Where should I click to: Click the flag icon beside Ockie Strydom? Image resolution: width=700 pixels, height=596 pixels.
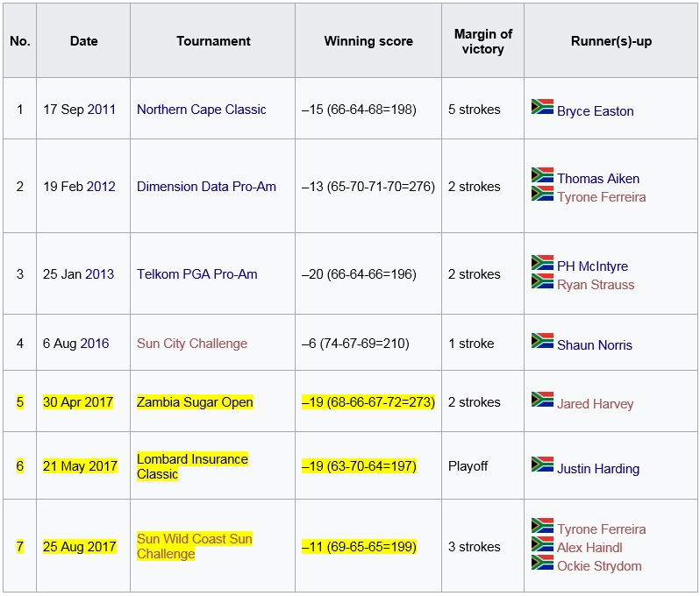coord(542,562)
